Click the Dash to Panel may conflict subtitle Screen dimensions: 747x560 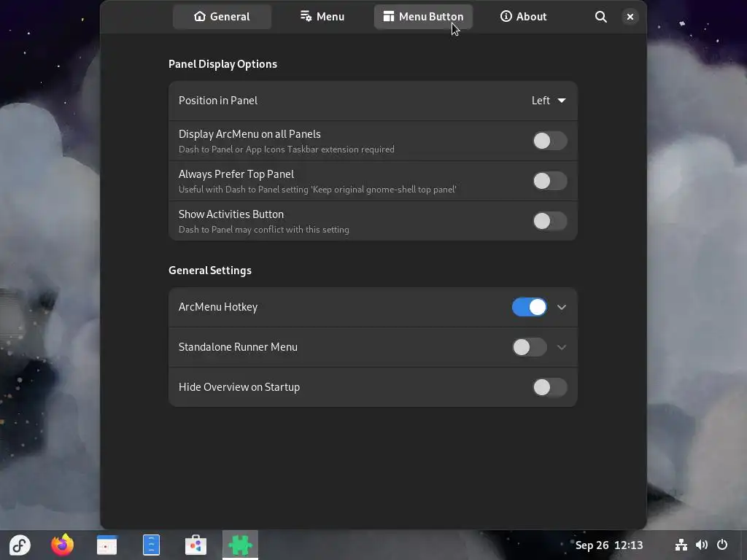(264, 230)
